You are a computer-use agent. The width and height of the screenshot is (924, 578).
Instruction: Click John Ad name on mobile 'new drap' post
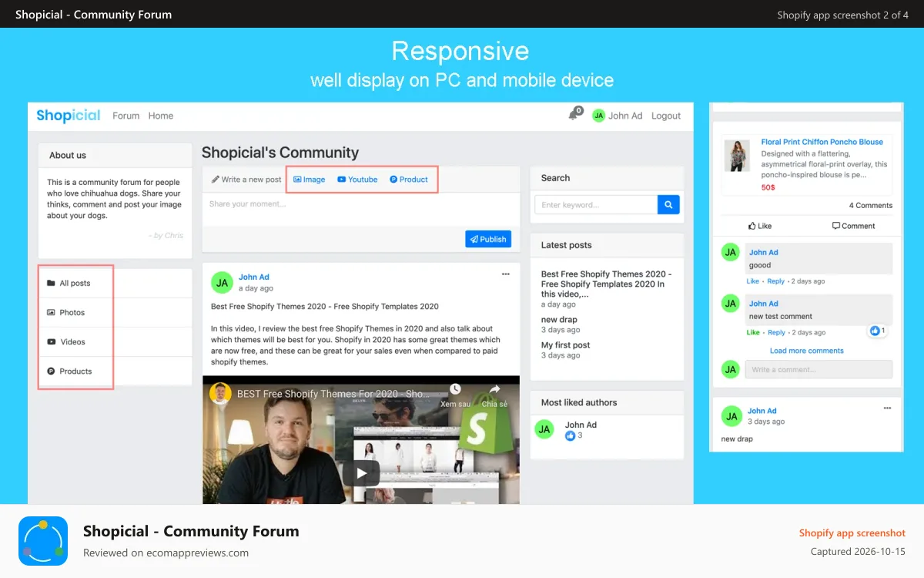tap(762, 411)
